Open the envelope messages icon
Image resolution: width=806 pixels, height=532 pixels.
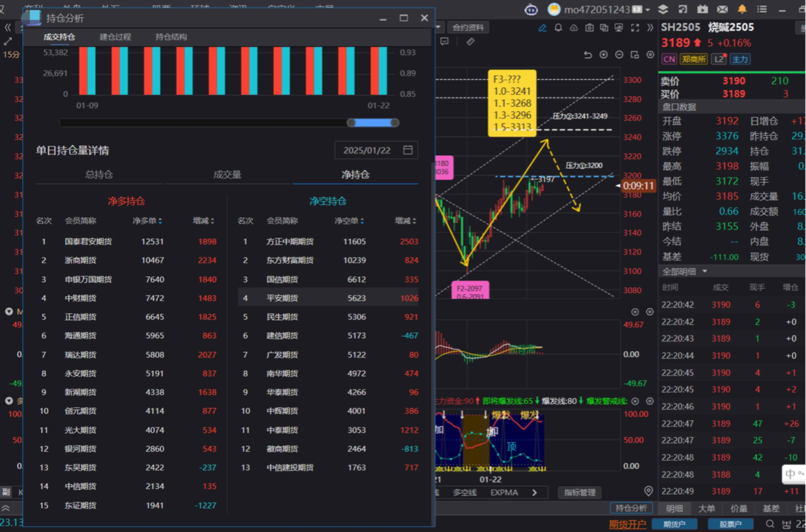(x=722, y=9)
